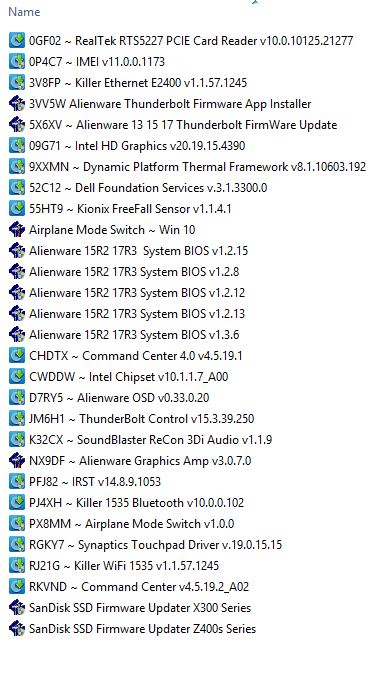This screenshot has height=673, width=379.
Task: Click the System BIOS v1.3.6 file icon
Action: 17,335
